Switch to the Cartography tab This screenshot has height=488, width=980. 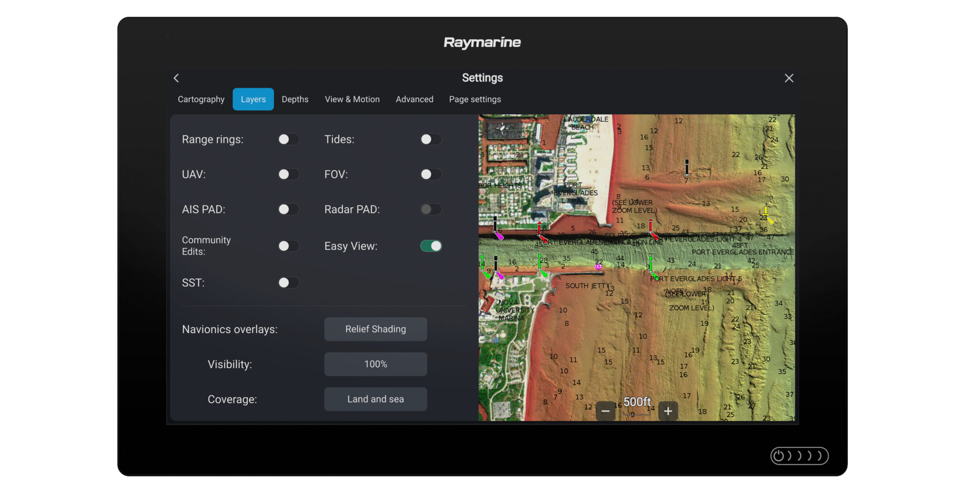click(200, 99)
